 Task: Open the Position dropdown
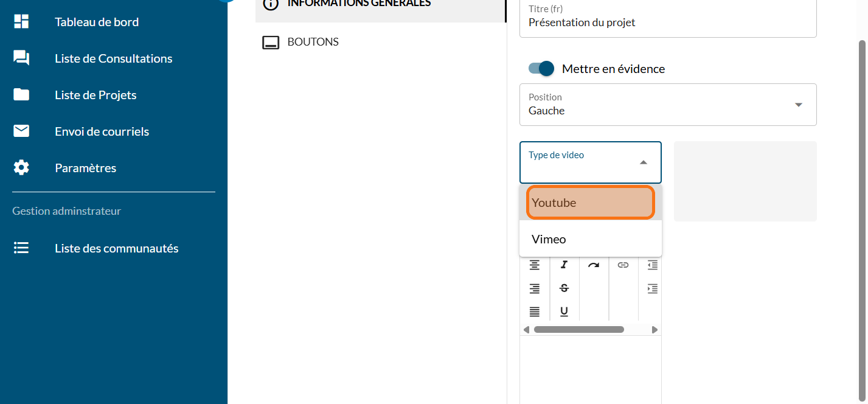click(x=667, y=105)
